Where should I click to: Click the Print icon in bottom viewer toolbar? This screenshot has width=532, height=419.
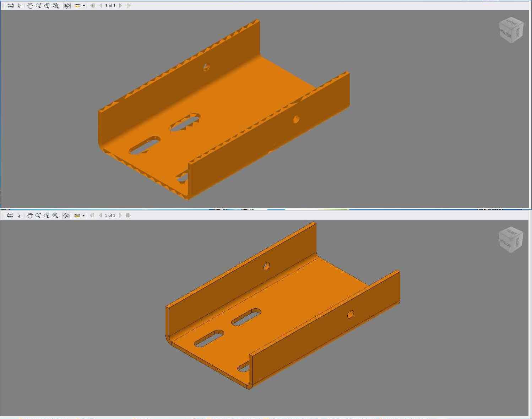(x=10, y=216)
